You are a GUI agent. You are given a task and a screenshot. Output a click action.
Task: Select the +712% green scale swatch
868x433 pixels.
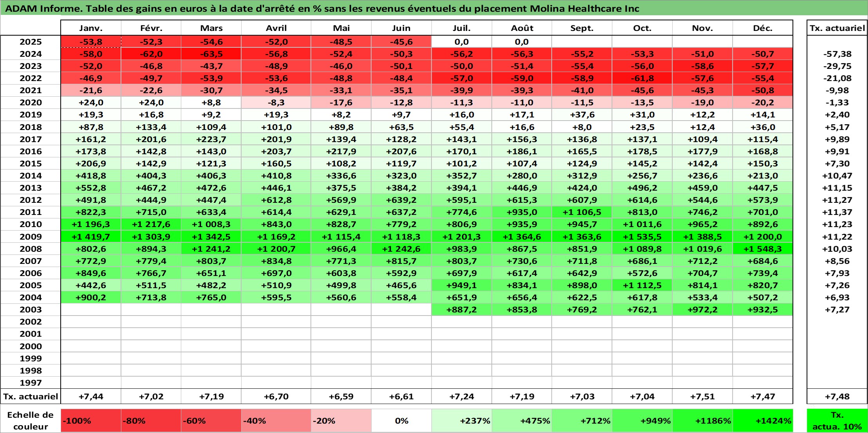[x=582, y=421]
